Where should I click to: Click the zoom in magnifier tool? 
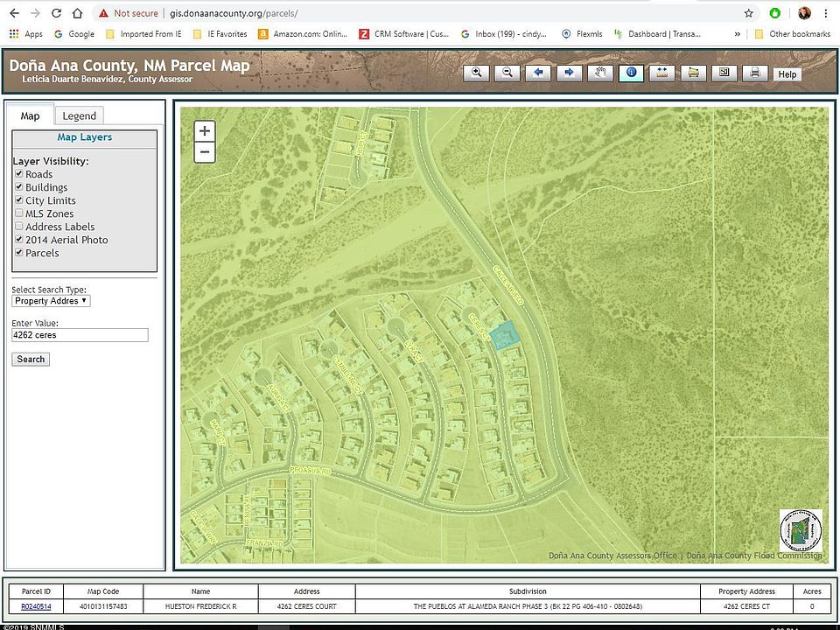click(x=477, y=73)
